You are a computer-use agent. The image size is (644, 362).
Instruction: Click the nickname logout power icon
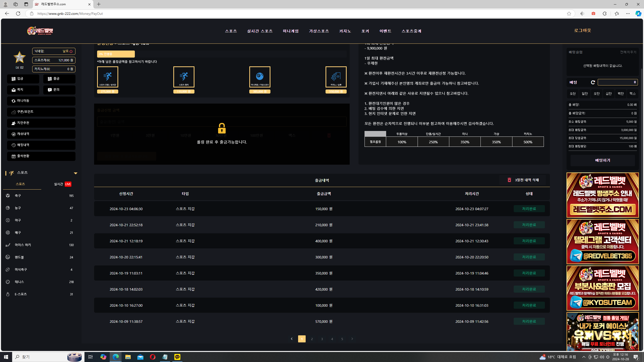pos(71,51)
